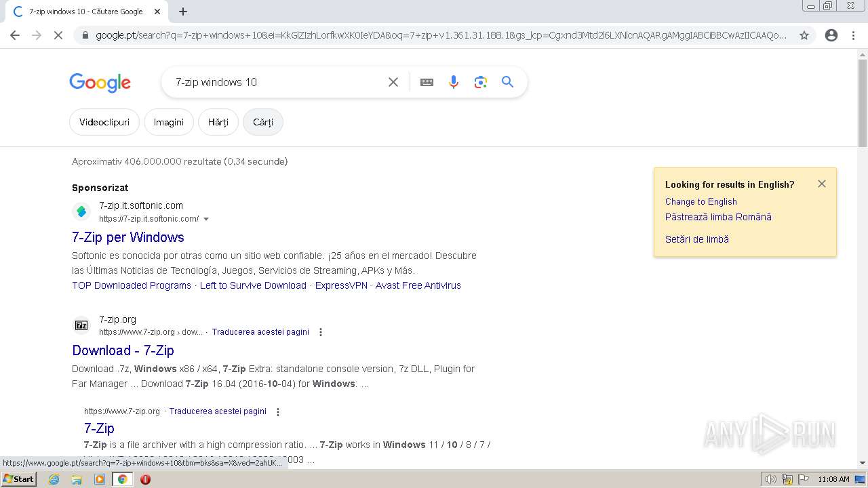The width and height of the screenshot is (868, 488).
Task: Click the forward navigation arrow
Action: click(37, 35)
